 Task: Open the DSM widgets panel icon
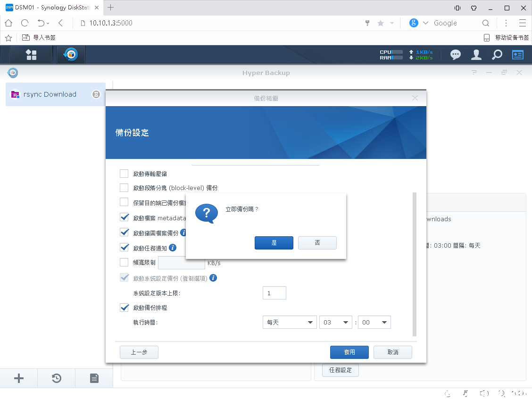pos(518,55)
